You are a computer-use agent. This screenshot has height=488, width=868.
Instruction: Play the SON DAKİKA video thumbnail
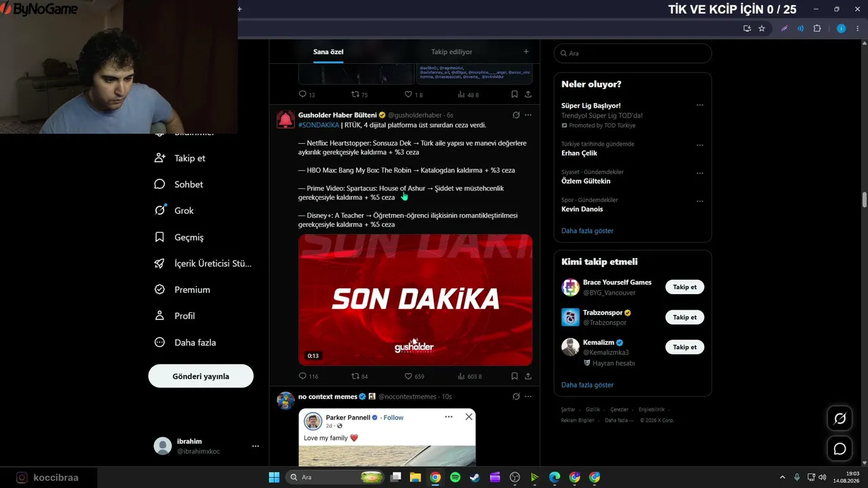[415, 300]
